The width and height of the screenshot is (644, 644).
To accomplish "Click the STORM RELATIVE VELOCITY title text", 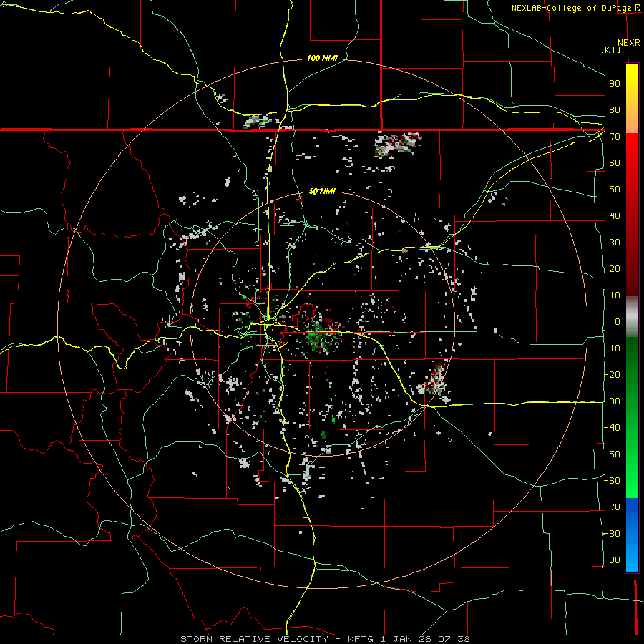I will (x=254, y=639).
